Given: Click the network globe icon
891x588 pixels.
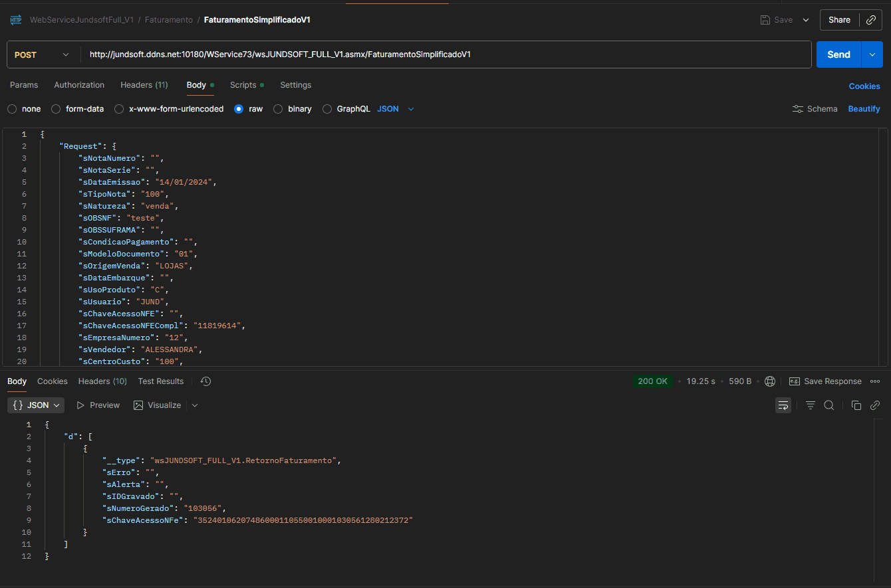Looking at the screenshot, I should 770,381.
